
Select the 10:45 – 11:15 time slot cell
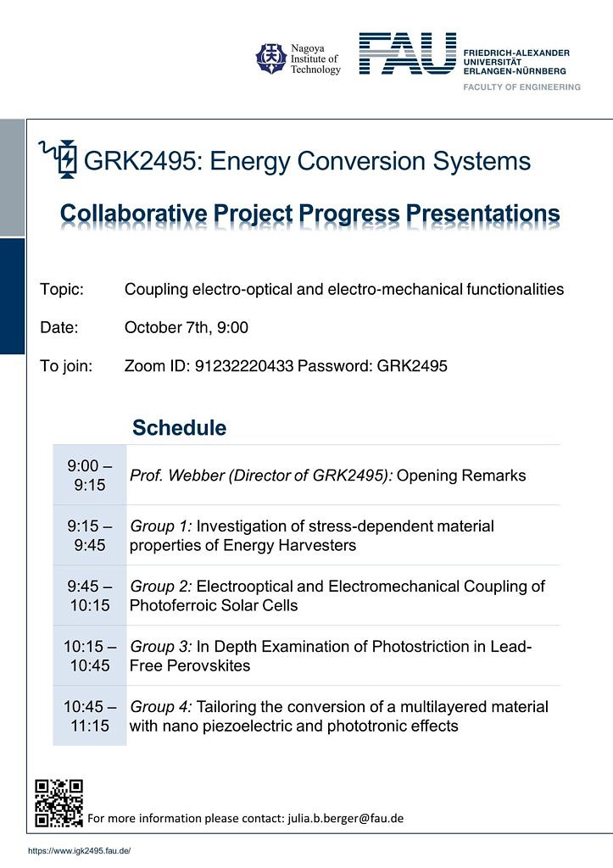coord(89,716)
